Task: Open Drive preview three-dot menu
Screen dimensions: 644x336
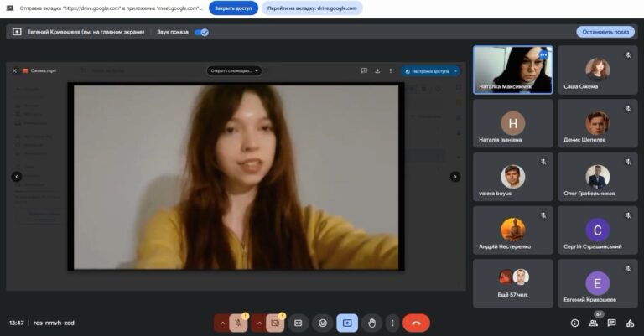Action: pyautogui.click(x=390, y=70)
